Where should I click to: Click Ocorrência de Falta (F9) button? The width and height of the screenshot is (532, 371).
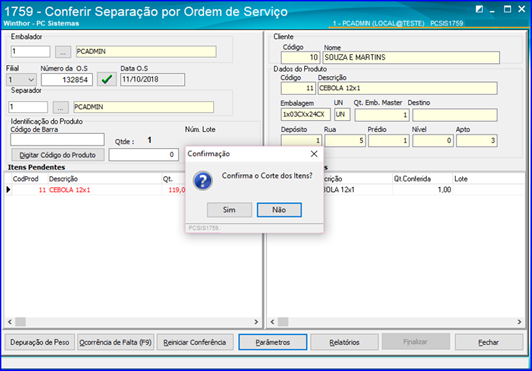[x=116, y=342]
